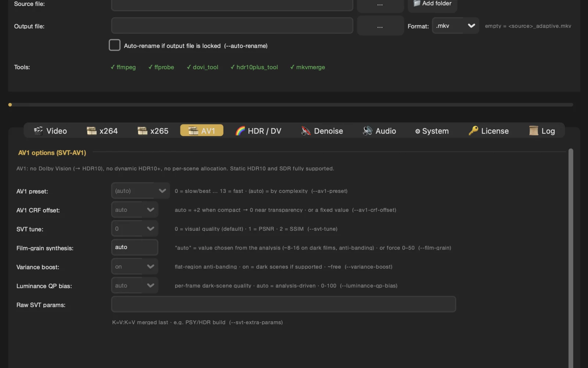This screenshot has width=588, height=368.
Task: Switch to the x264 tab
Action: tap(102, 131)
